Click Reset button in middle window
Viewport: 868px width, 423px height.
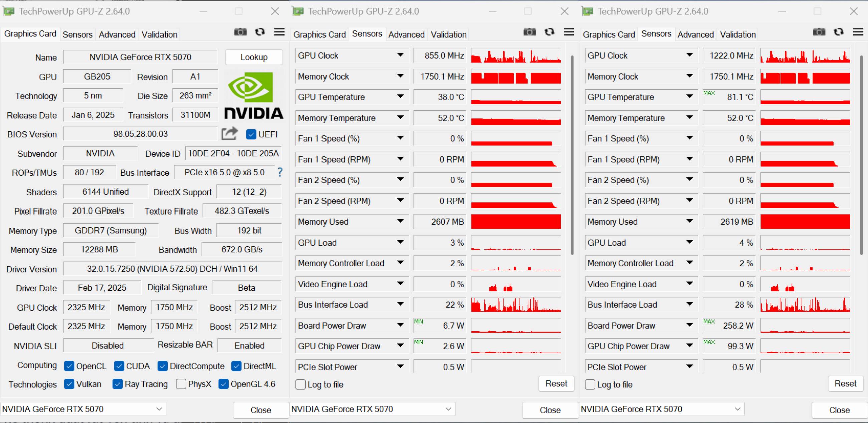click(x=556, y=384)
